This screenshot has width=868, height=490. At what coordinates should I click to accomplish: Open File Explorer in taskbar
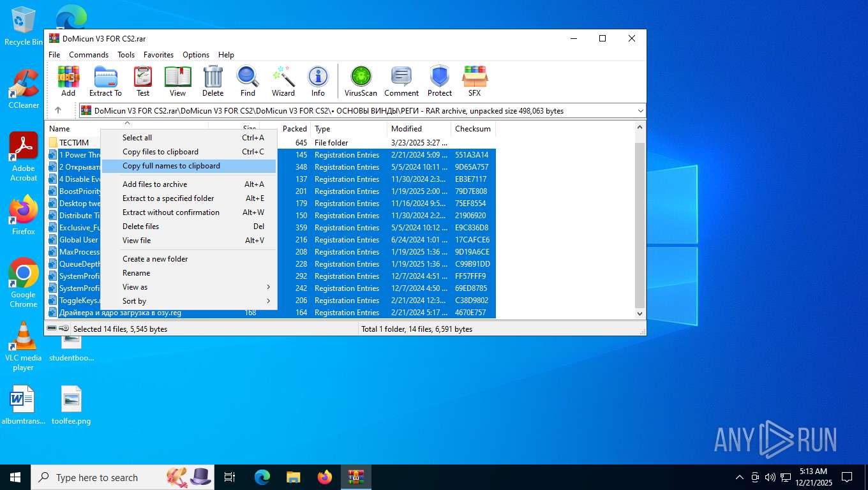click(293, 477)
